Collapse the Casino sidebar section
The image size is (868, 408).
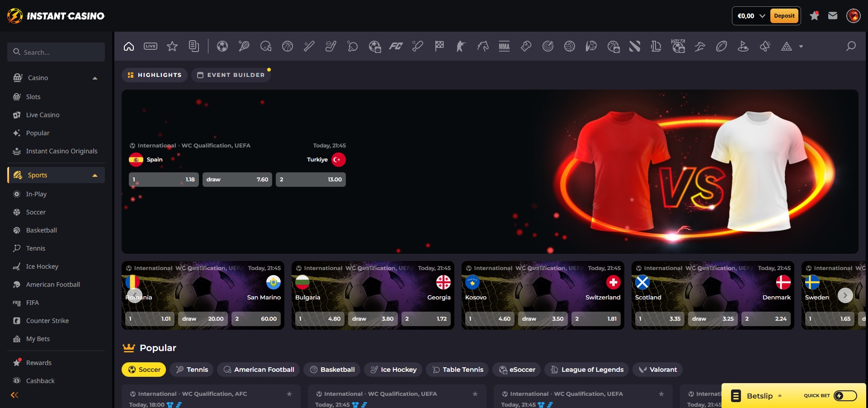95,78
